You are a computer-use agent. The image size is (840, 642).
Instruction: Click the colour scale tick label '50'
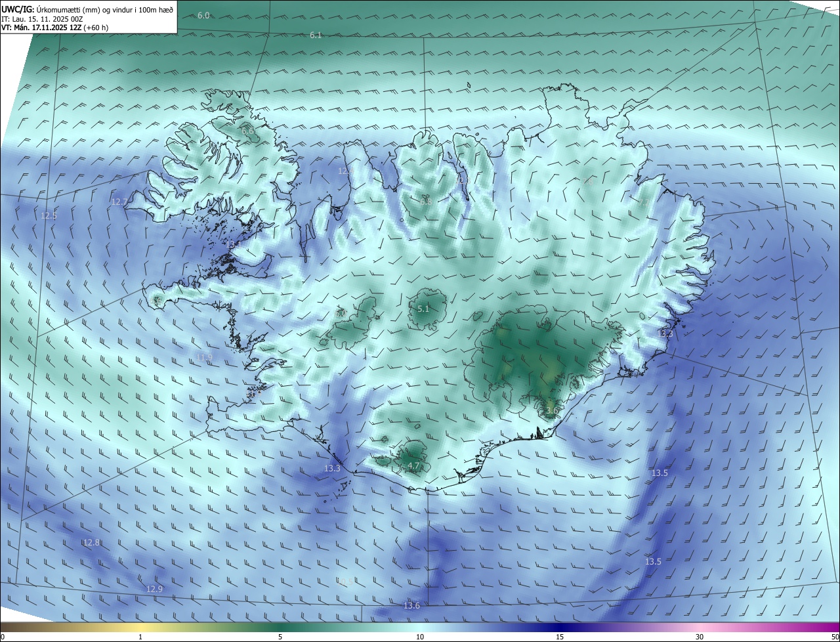835,637
